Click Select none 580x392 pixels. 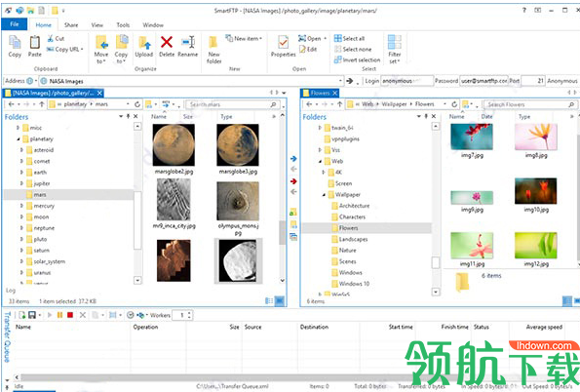tap(353, 49)
